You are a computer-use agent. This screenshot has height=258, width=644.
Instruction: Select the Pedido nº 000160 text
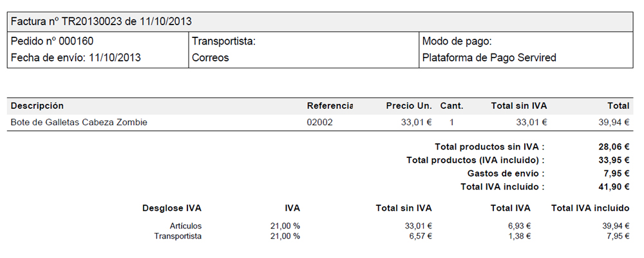tap(52, 41)
